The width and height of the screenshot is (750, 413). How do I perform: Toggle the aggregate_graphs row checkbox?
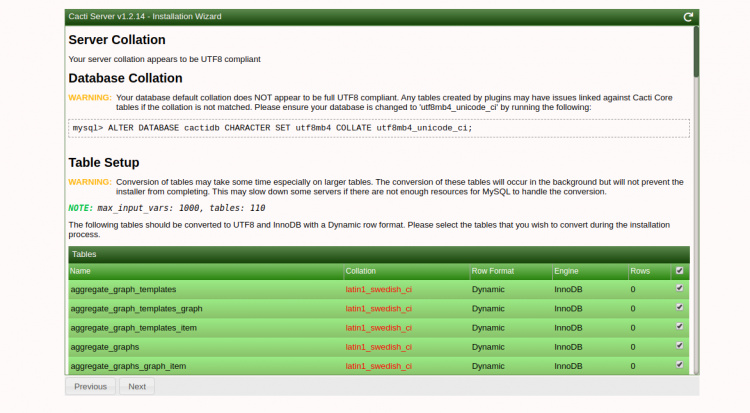(x=680, y=346)
